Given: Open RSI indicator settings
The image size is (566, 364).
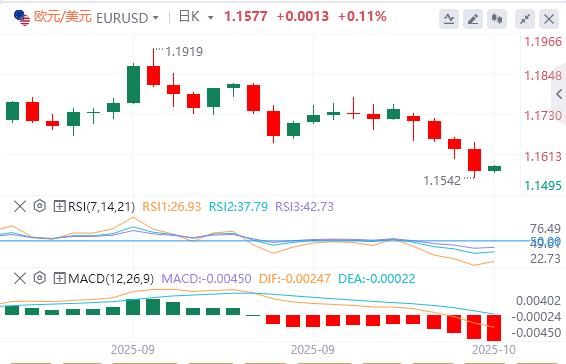Looking at the screenshot, I should tap(40, 206).
